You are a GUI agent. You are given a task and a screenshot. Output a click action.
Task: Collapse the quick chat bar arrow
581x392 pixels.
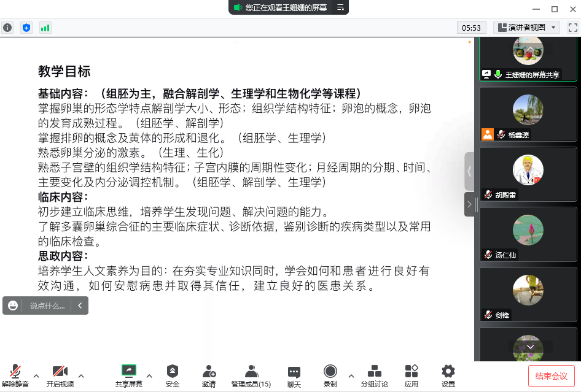[80, 306]
